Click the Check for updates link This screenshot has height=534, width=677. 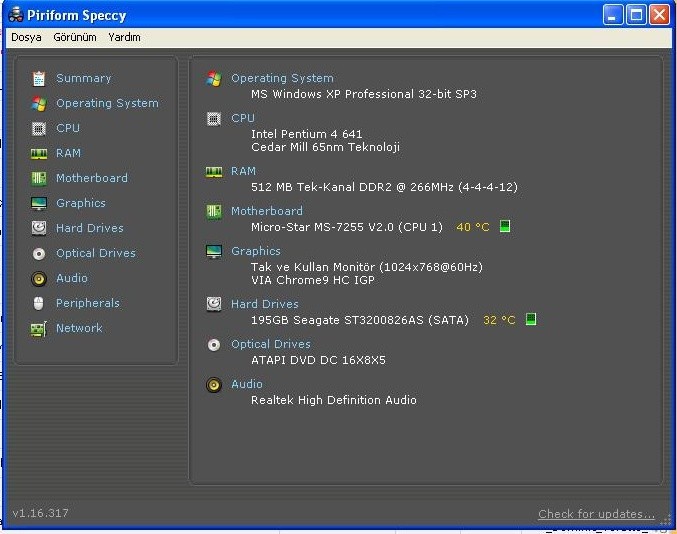coord(596,514)
